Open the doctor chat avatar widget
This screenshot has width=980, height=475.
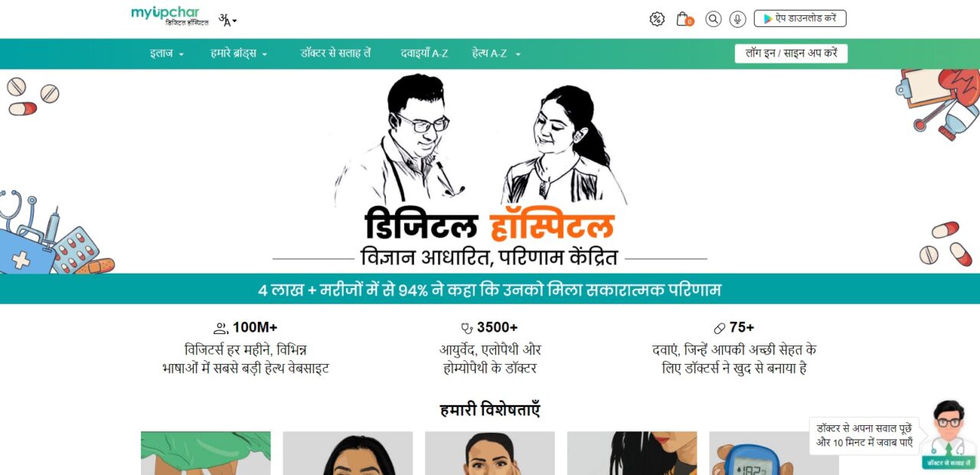click(x=948, y=434)
